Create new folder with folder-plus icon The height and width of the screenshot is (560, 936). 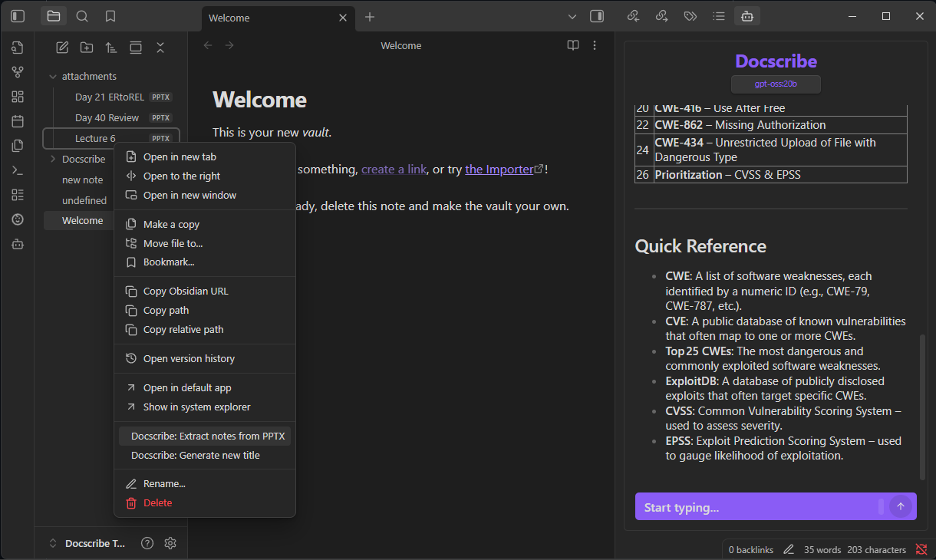[x=87, y=47]
